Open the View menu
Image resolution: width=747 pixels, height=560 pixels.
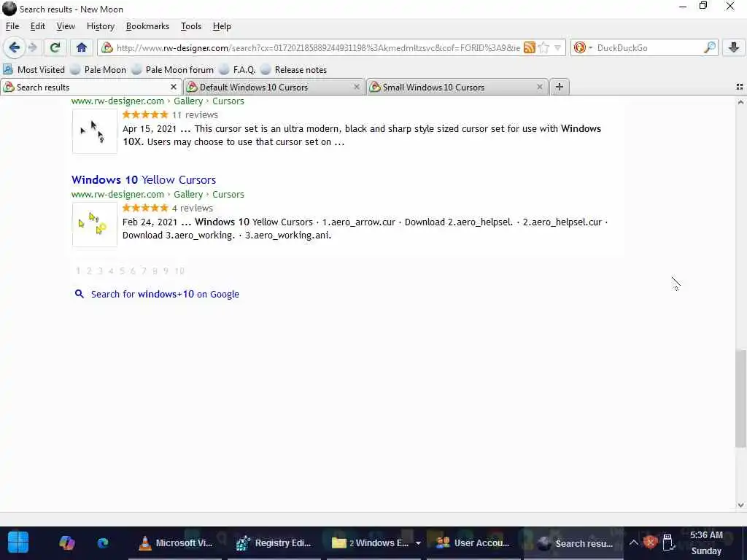(x=66, y=26)
